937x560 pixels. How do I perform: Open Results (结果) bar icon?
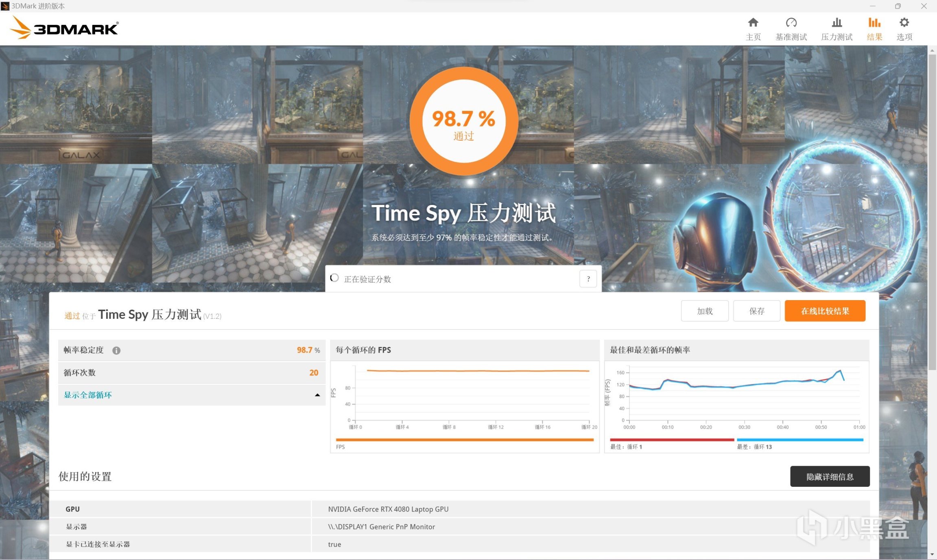(x=874, y=23)
